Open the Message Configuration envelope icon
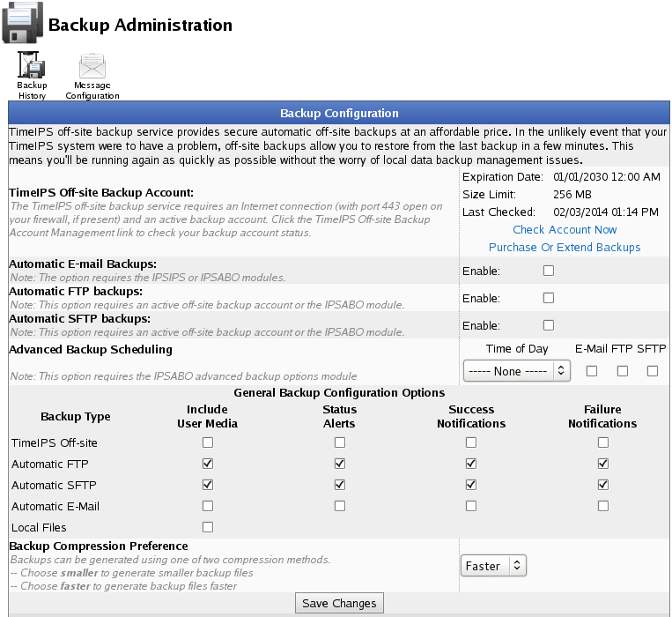This screenshot has width=672, height=617. click(92, 66)
